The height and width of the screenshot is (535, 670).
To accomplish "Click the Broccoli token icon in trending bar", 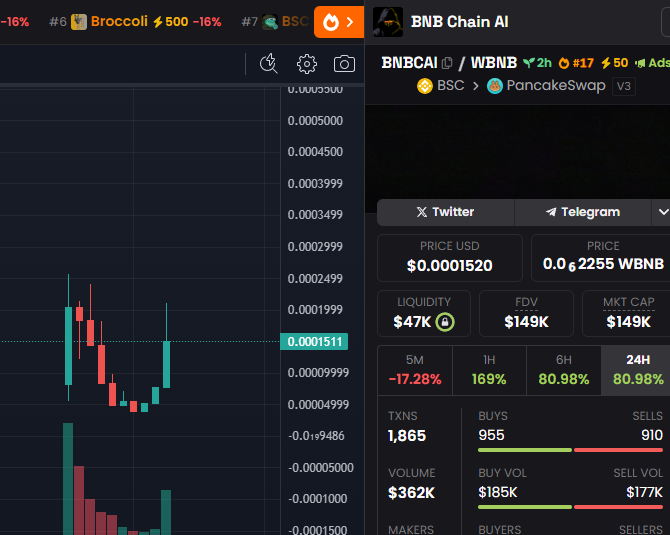I will (x=79, y=22).
